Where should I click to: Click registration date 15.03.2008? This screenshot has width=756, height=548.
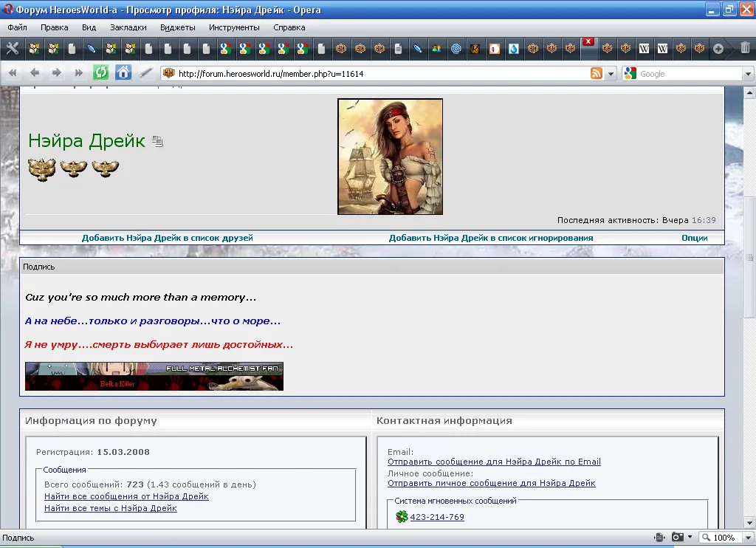[x=123, y=452]
